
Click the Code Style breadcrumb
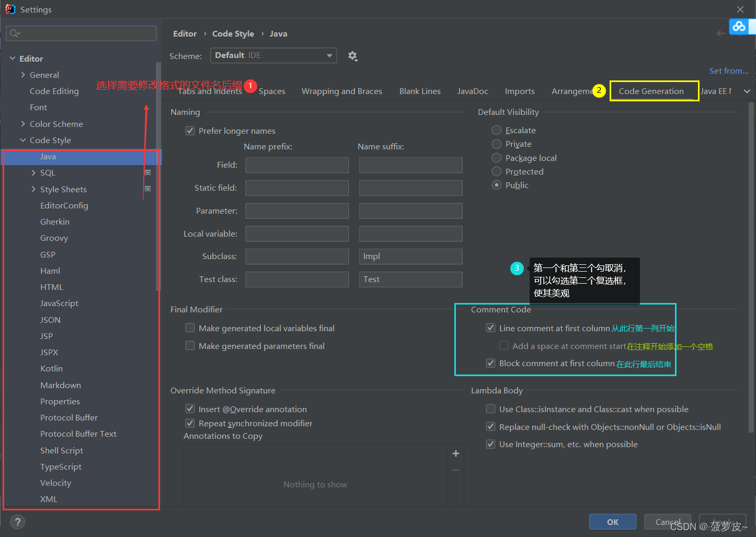233,33
